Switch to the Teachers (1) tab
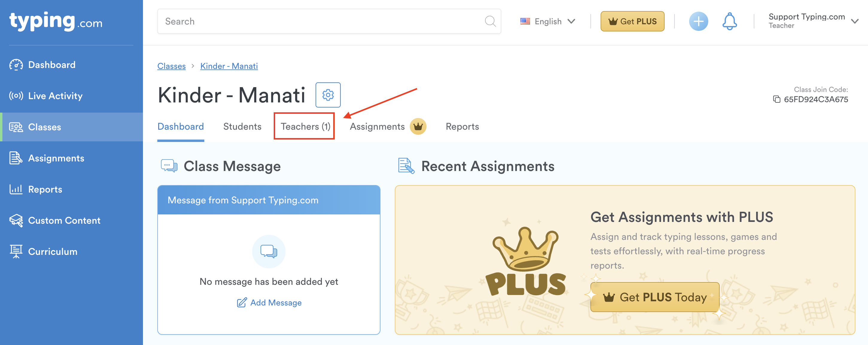 (x=305, y=126)
